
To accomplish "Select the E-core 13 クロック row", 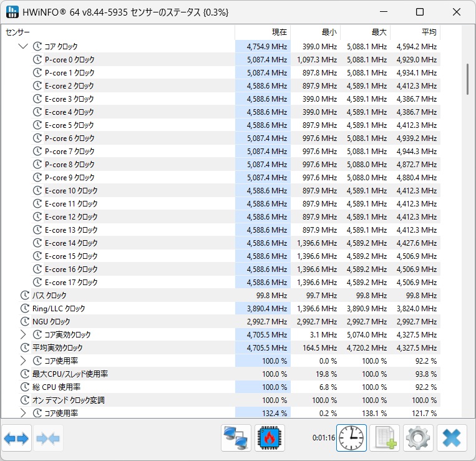I will click(x=236, y=230).
